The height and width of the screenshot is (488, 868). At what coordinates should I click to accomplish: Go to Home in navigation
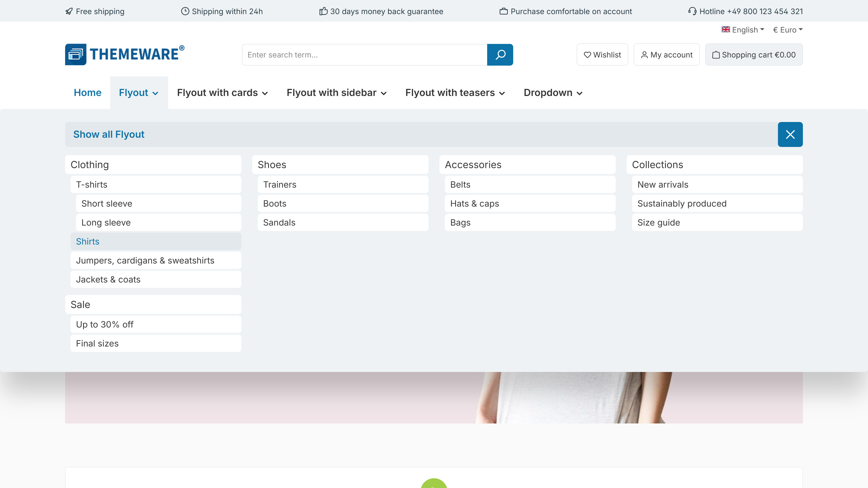pyautogui.click(x=88, y=93)
